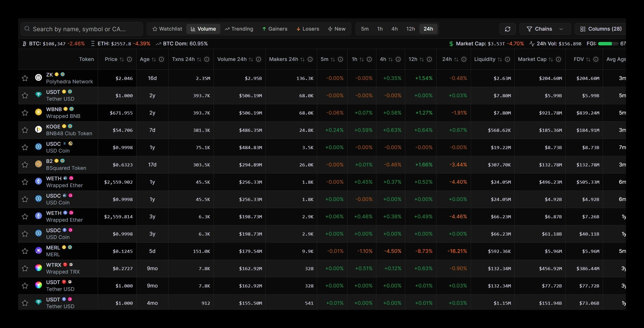
Task: Click the B2 BSquared token logo
Action: click(x=39, y=164)
